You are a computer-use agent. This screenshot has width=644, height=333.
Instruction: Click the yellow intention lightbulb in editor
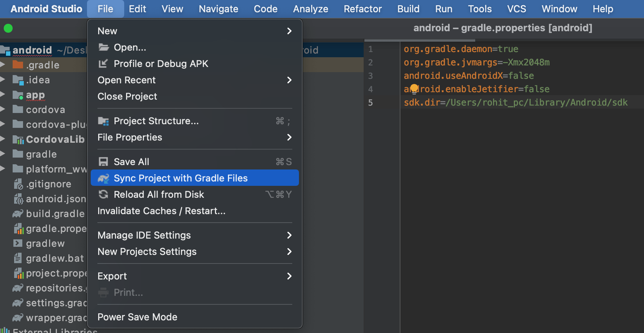pos(414,89)
